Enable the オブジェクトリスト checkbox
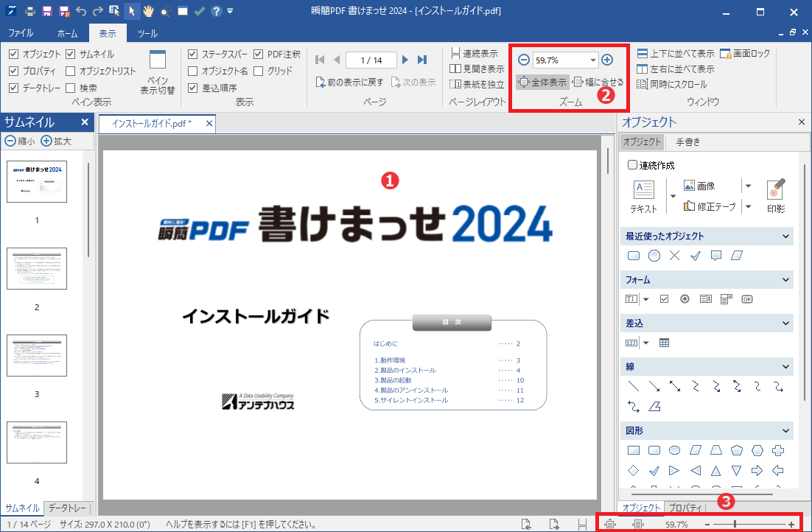Screen dimensions: 812x532 tap(71, 71)
